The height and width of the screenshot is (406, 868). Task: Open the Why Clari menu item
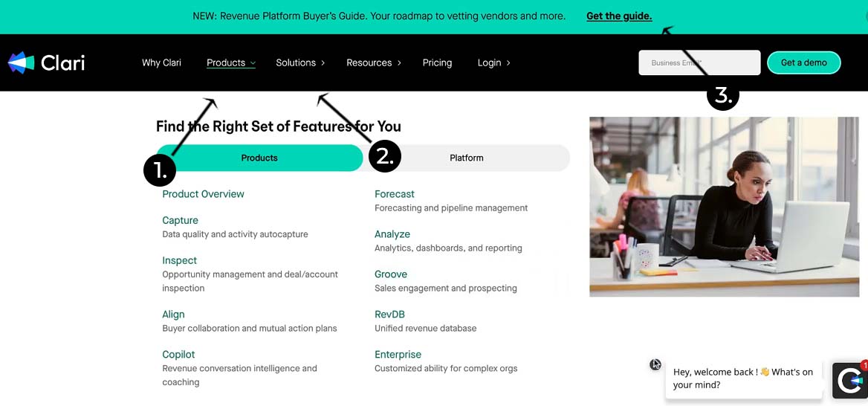click(161, 62)
